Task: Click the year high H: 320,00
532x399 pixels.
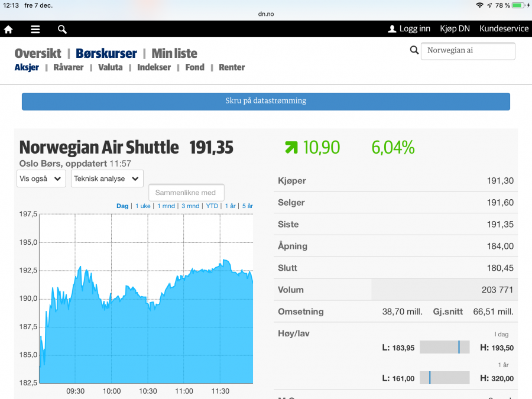Action: coord(497,378)
